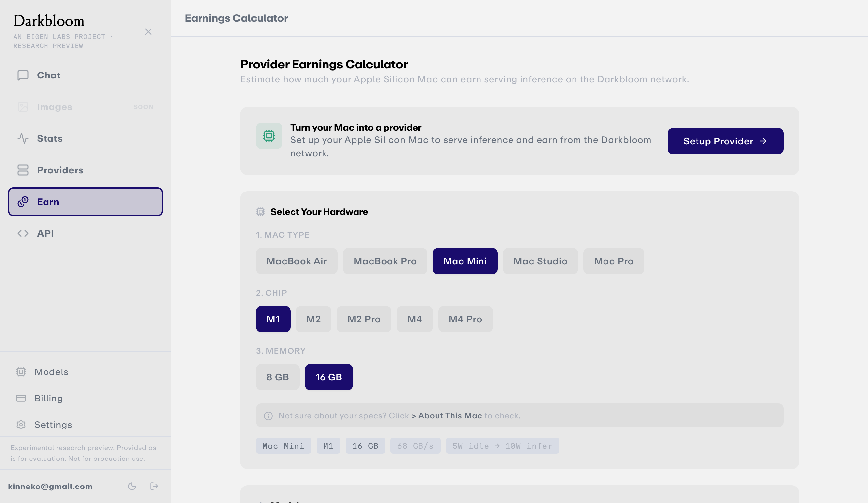868x503 pixels.
Task: Choose the M2 Pro chip
Action: (x=364, y=319)
